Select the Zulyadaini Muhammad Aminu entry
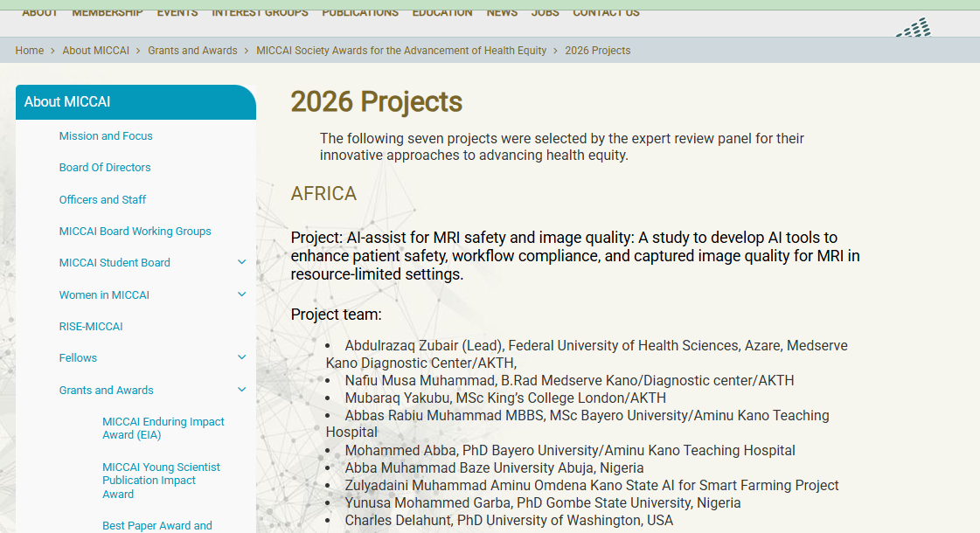 coord(592,486)
